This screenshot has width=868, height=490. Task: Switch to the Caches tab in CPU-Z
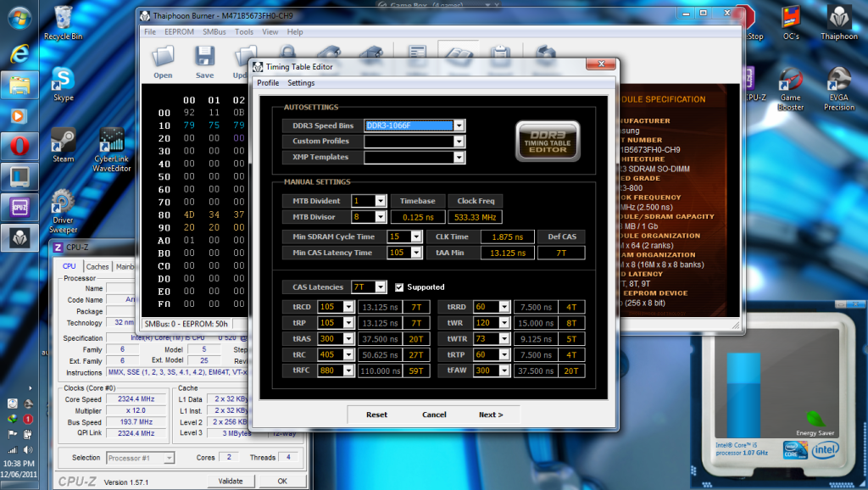(97, 266)
